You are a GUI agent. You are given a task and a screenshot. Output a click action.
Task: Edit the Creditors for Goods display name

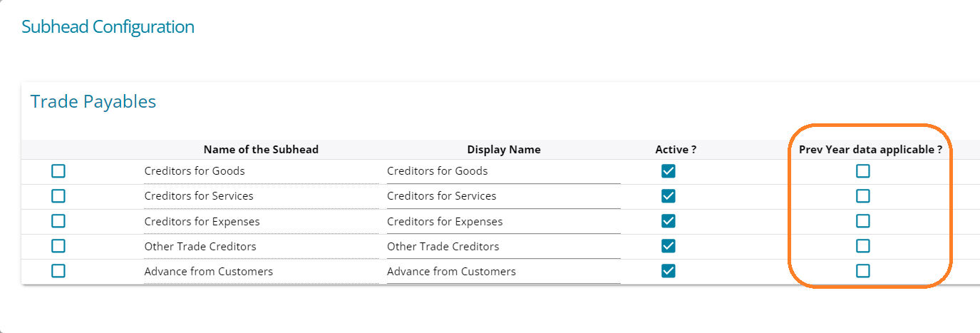tap(503, 171)
